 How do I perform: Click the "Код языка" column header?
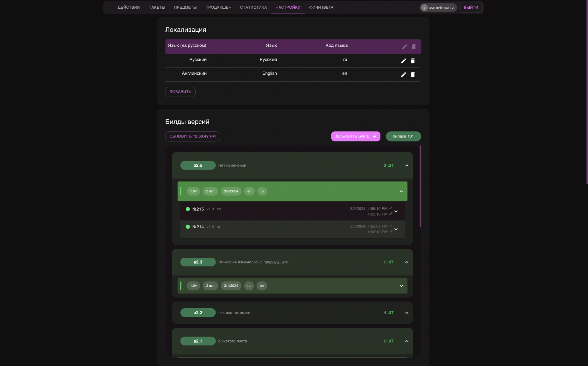pyautogui.click(x=337, y=46)
